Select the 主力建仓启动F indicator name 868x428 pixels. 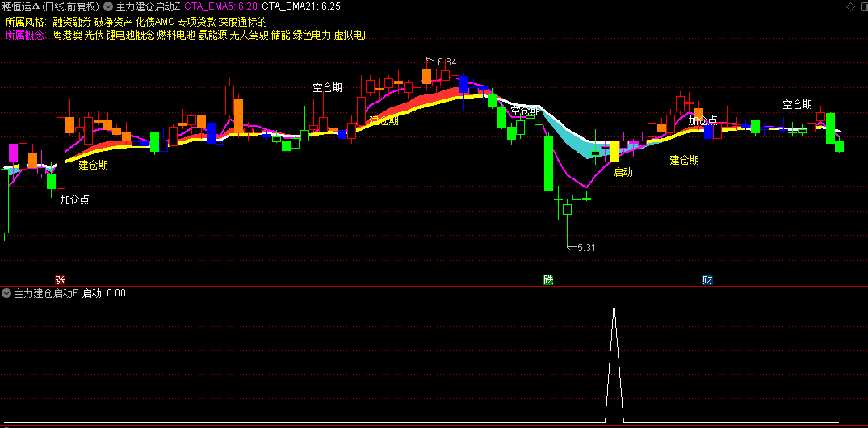coord(46,293)
